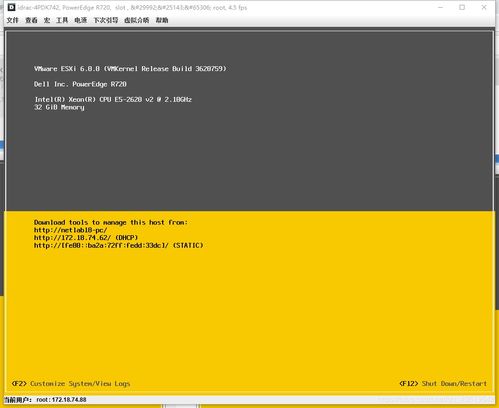Click the F2 Customize System/View Logs option
499x408 pixels.
71,384
